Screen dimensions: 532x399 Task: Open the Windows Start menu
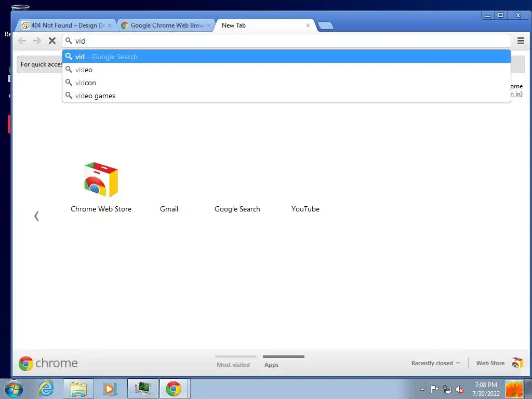point(14,389)
